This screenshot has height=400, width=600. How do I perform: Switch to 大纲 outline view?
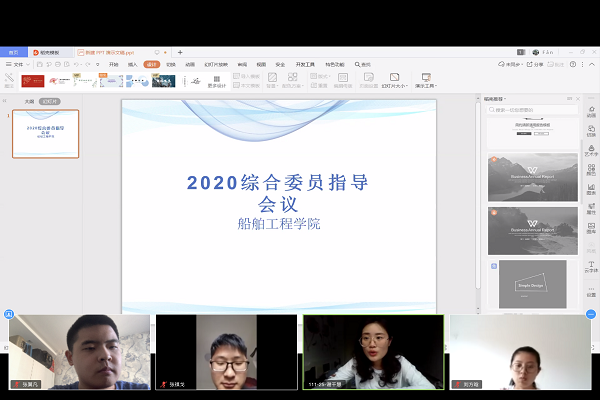pyautogui.click(x=29, y=101)
